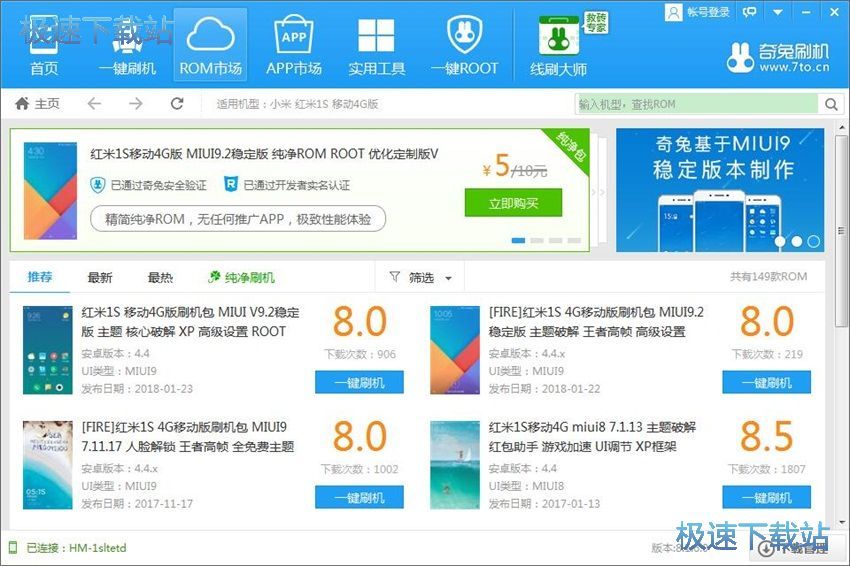This screenshot has height=566, width=850.
Task: Open the 实用工具 tools grid icon
Action: 376,35
